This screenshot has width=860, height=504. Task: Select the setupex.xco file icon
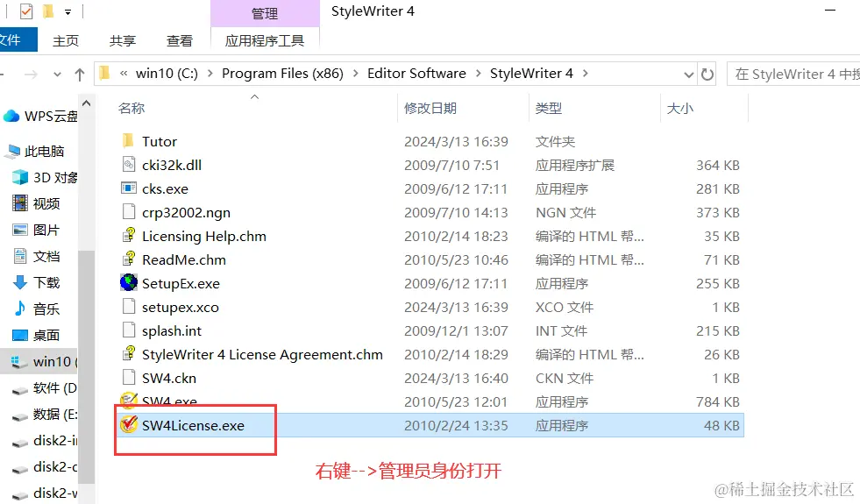pos(128,306)
